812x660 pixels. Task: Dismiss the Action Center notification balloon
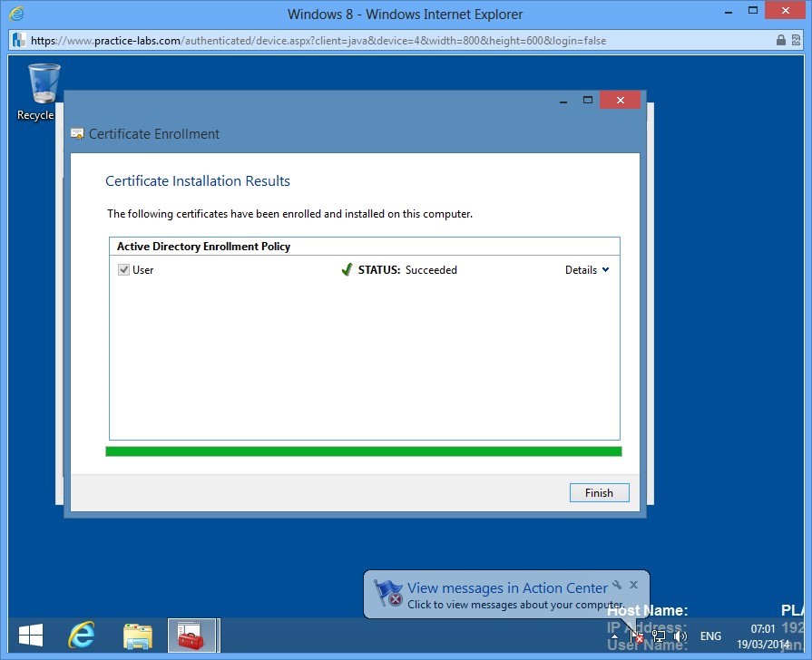(x=633, y=585)
